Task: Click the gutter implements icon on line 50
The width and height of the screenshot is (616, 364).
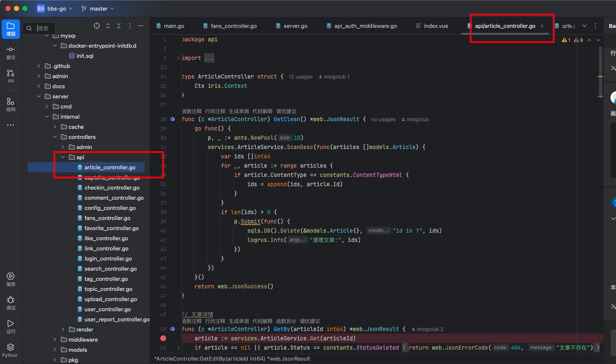Action: pyautogui.click(x=172, y=329)
